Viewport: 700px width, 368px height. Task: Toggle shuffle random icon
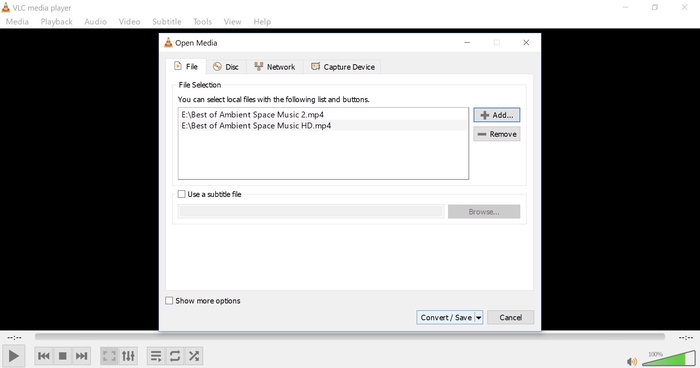pos(194,356)
